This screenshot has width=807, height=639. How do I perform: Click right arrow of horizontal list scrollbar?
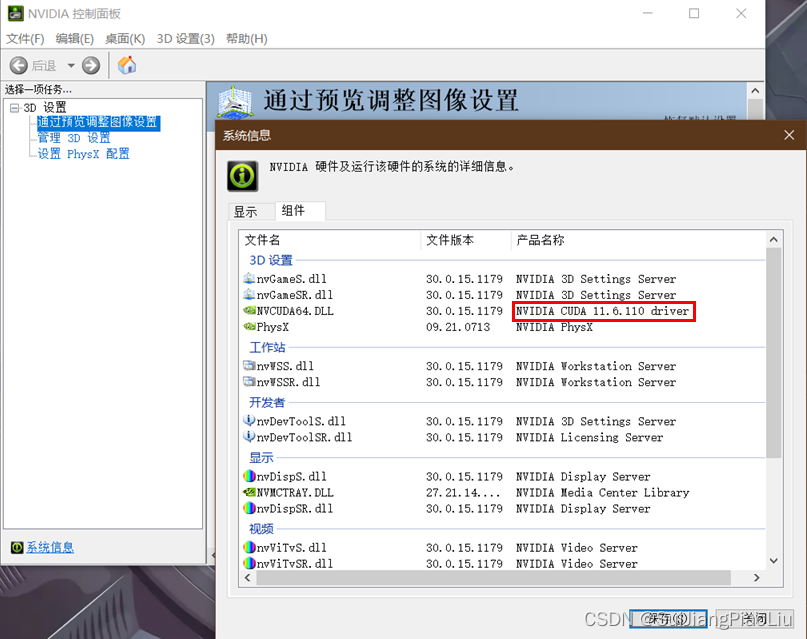[x=757, y=578]
